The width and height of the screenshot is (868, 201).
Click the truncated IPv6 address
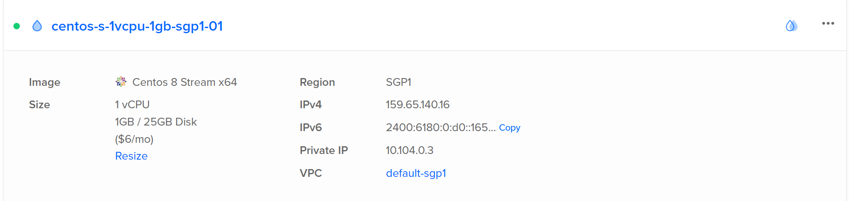point(440,128)
